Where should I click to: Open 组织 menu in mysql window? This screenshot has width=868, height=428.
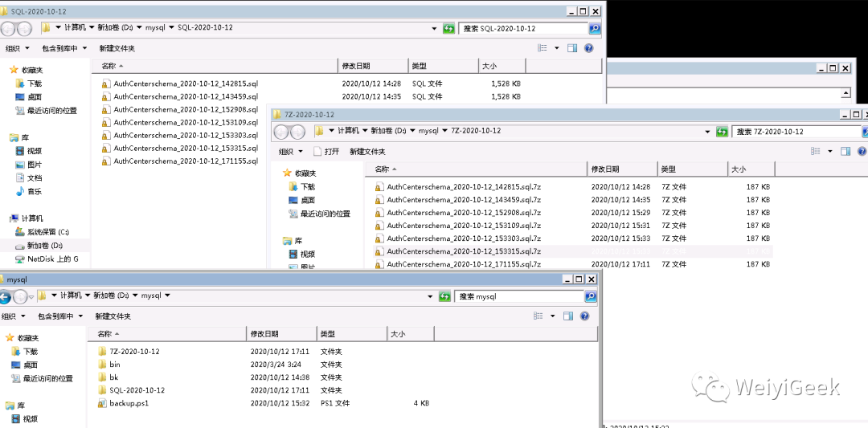(14, 316)
